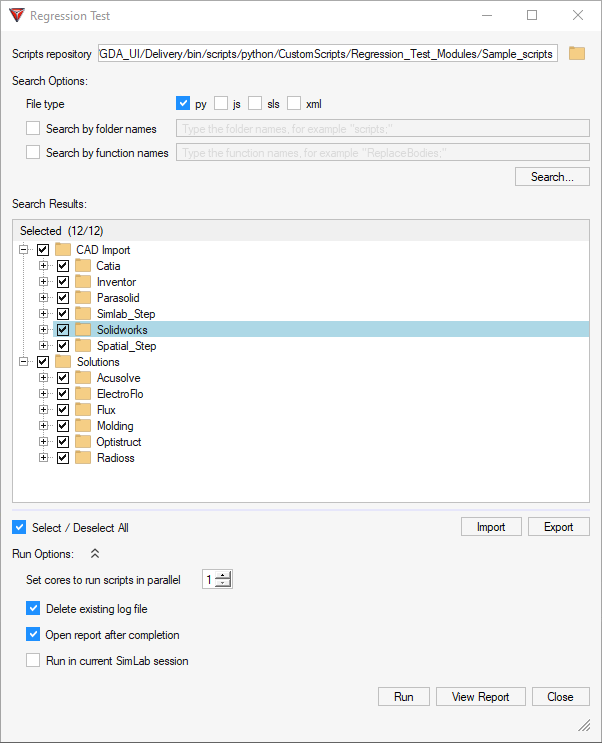Enable the js file type checkbox

221,103
